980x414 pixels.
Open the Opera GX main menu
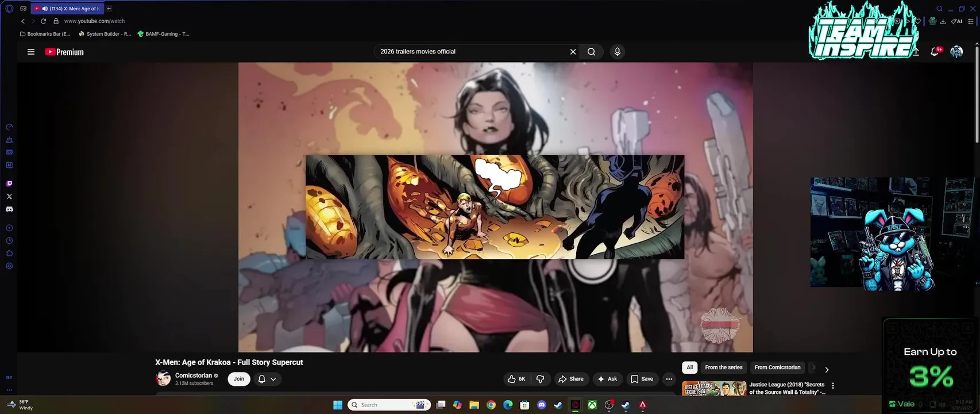point(9,9)
